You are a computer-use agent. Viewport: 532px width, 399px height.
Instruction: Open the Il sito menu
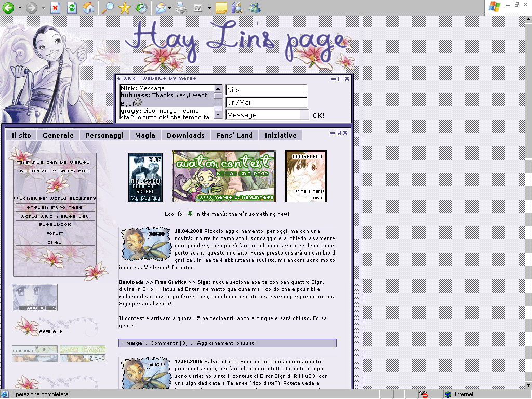pos(21,136)
